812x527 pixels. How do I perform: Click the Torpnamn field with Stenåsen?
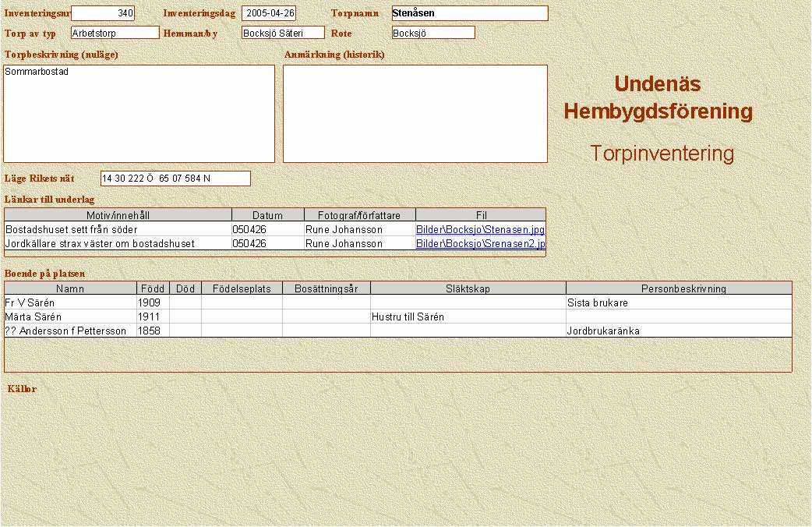click(x=470, y=13)
